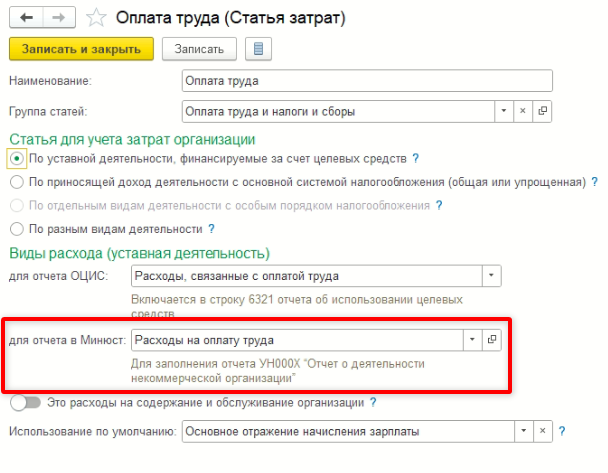Click help icon beside Использование по умолчанию

point(563,432)
